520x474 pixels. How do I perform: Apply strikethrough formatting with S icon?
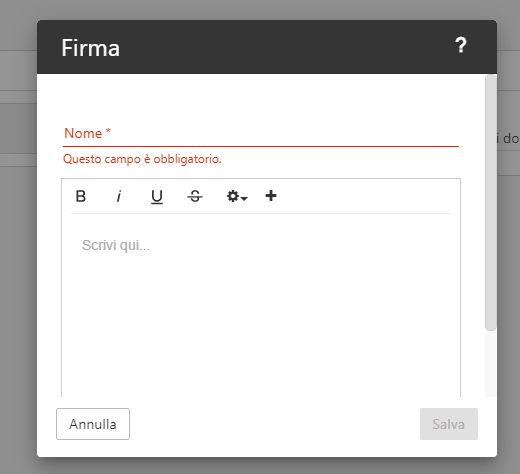tap(195, 196)
